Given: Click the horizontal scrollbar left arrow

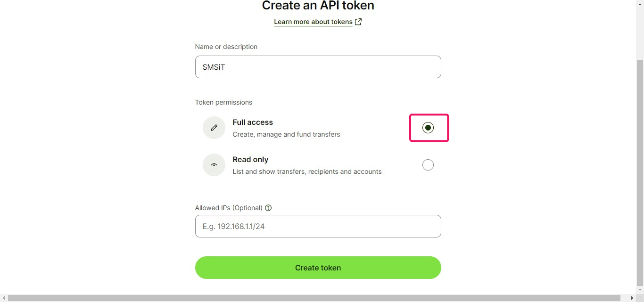Looking at the screenshot, I should click(3, 298).
